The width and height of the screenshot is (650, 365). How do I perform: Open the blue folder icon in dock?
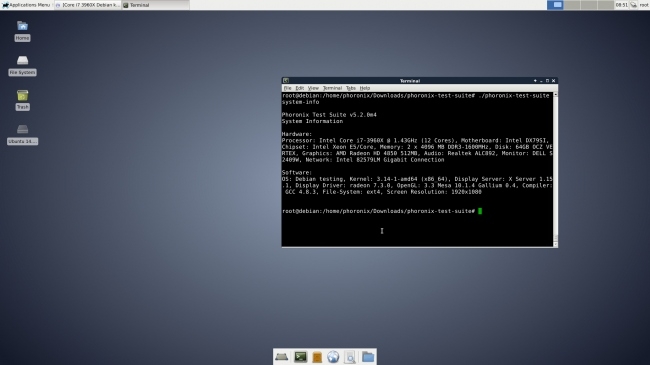click(x=368, y=357)
